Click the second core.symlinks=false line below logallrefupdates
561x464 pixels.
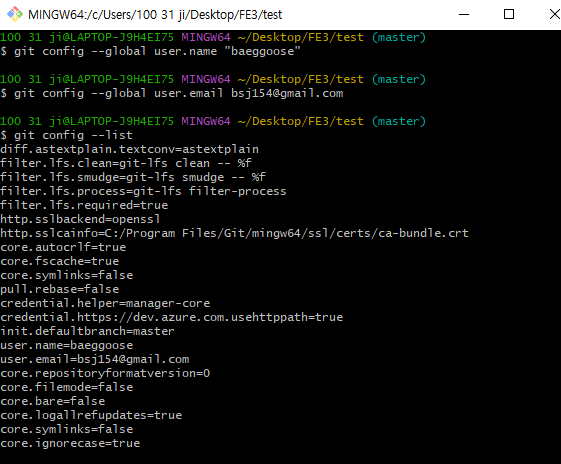[x=67, y=429]
